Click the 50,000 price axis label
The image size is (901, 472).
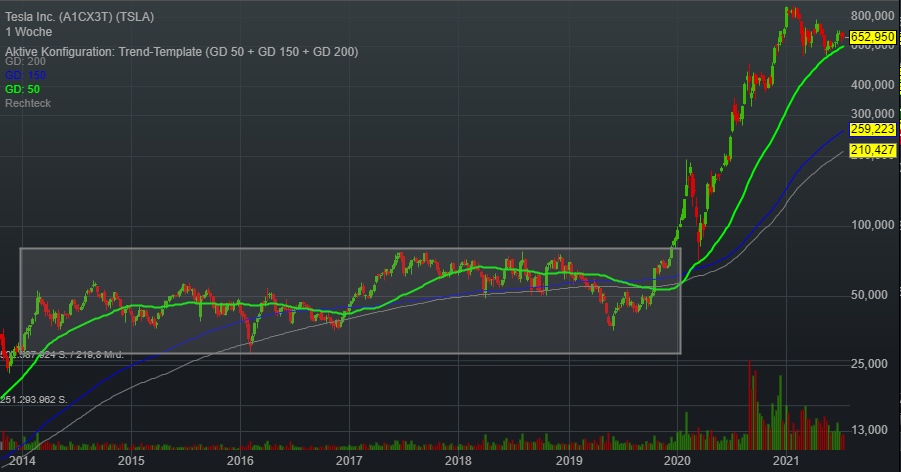pos(869,295)
